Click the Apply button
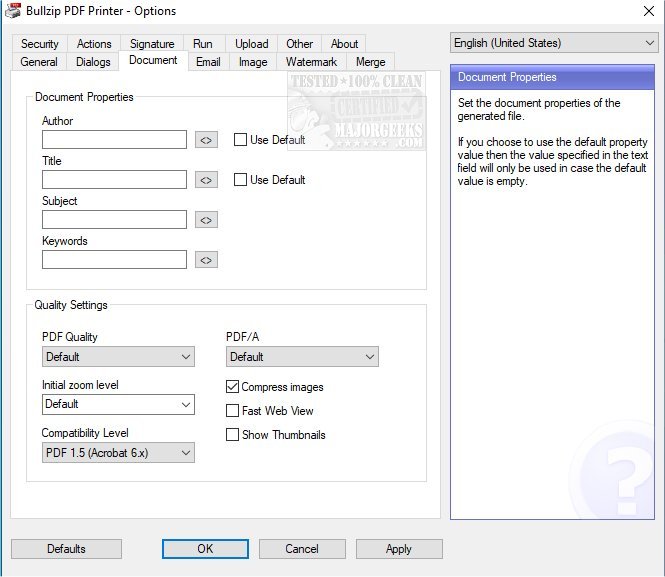 point(399,549)
